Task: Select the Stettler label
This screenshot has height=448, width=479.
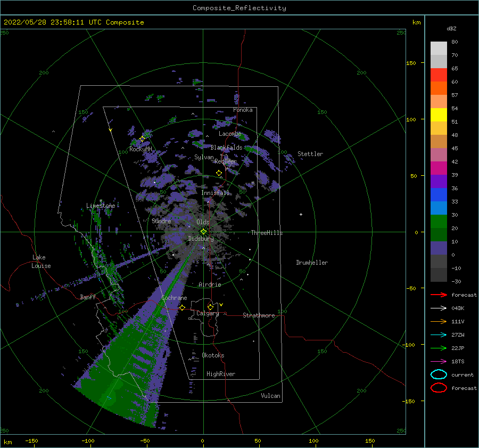Action: [x=310, y=154]
